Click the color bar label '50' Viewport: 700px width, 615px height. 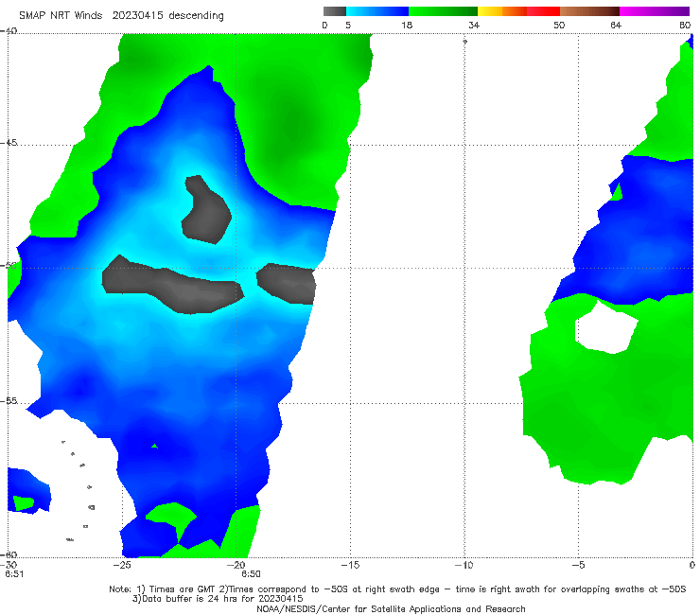[559, 25]
